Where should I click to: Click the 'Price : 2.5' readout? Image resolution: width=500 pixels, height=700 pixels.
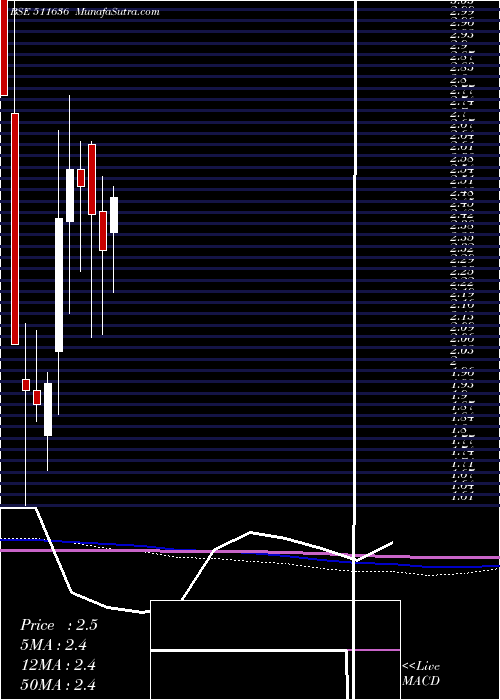point(59,625)
